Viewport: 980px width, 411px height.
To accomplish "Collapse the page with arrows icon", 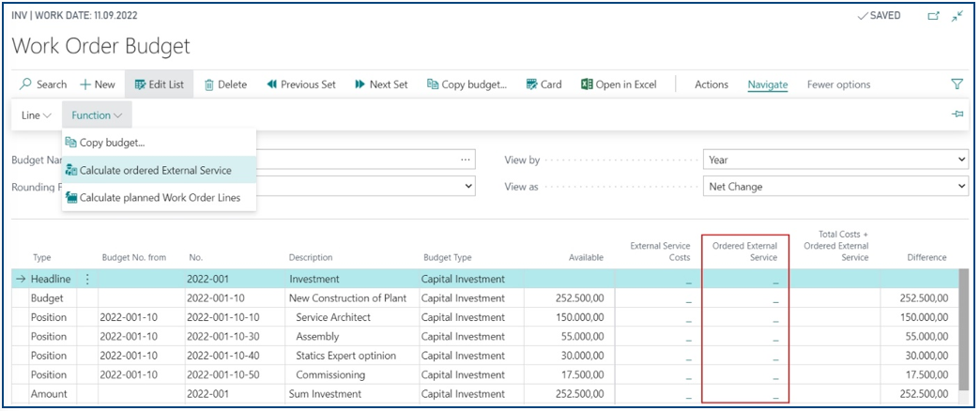I will [957, 16].
